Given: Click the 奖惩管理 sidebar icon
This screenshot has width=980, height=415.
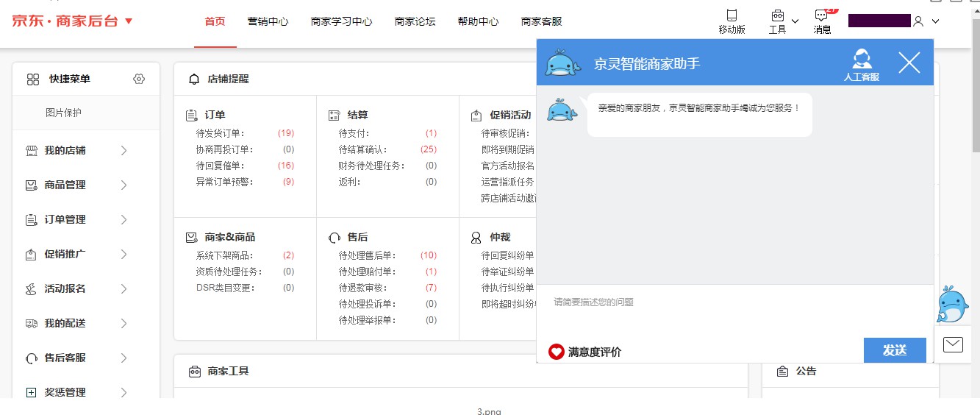Looking at the screenshot, I should pyautogui.click(x=31, y=392).
